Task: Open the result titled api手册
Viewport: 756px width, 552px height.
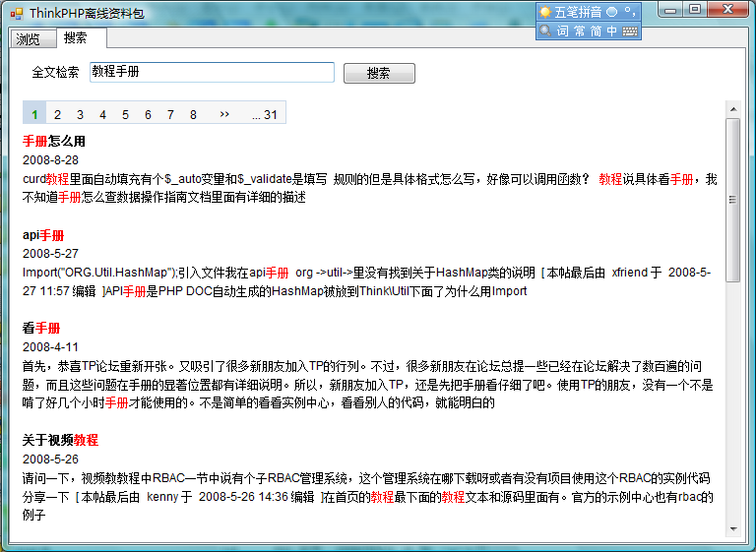Action: (43, 235)
